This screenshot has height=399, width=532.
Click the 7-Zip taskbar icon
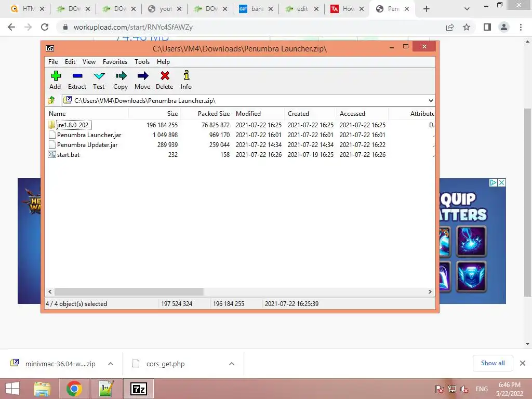point(139,389)
